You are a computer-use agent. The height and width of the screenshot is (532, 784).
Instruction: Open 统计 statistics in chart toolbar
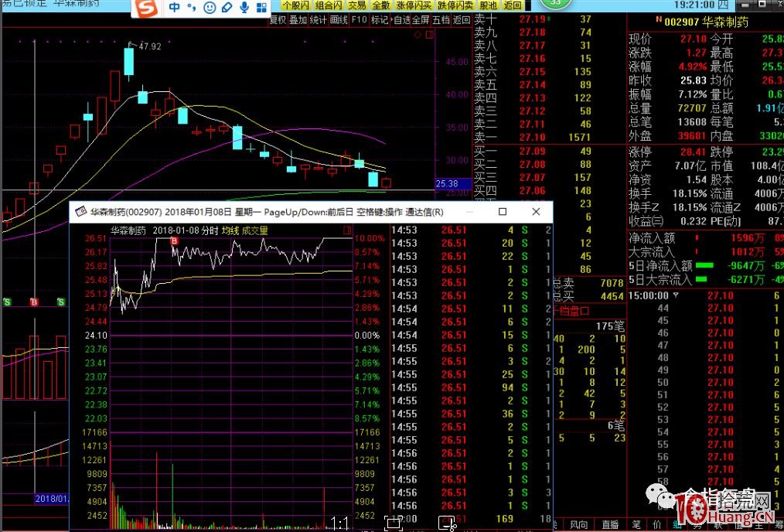coord(318,20)
